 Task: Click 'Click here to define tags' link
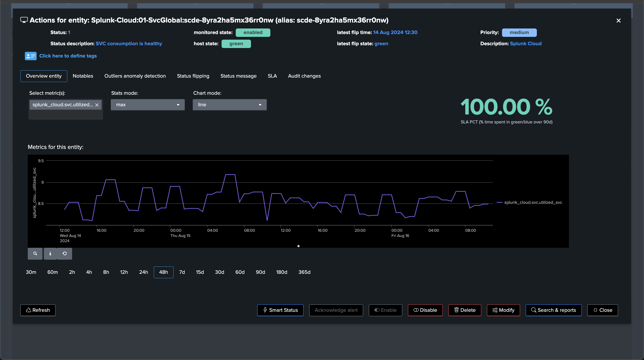click(x=68, y=56)
